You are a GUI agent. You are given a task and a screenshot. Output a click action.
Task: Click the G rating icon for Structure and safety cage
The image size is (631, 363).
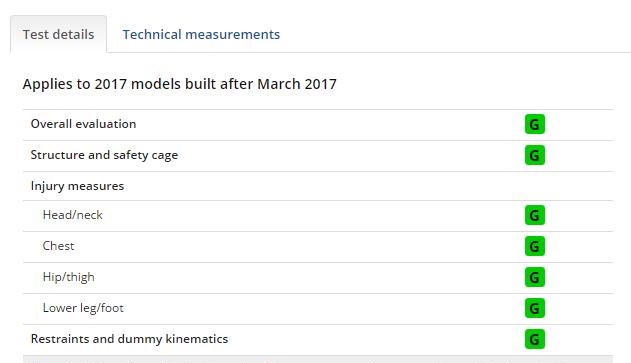pos(534,155)
